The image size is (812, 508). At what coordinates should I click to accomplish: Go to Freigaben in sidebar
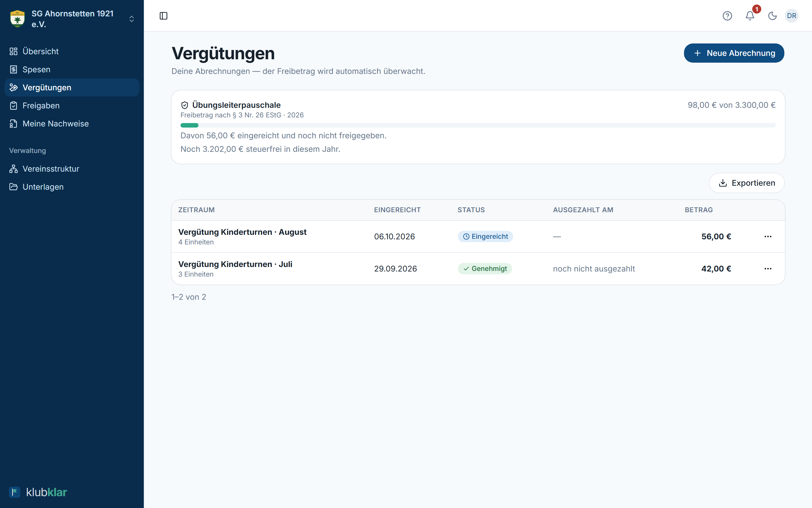tap(72, 106)
